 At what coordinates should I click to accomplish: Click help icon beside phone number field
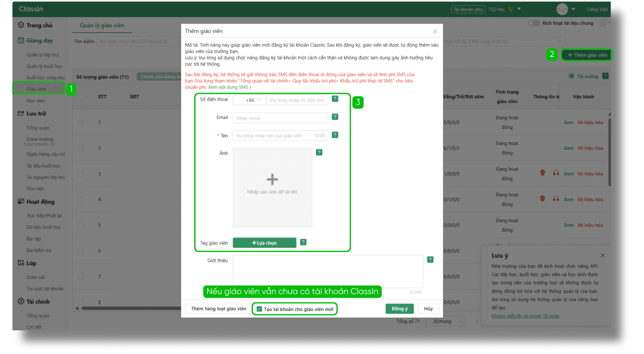pyautogui.click(x=335, y=99)
